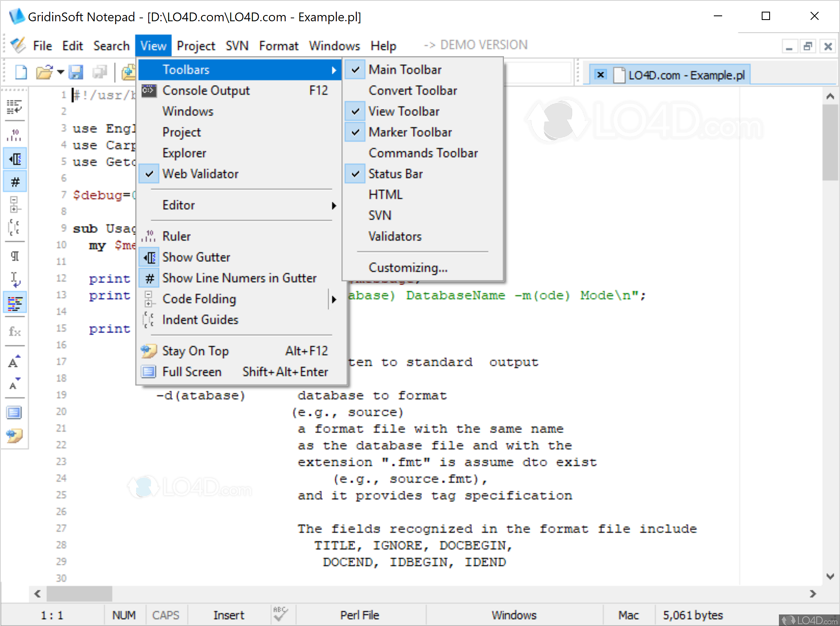Click Customizing... in the Toolbars submenu
Viewport: 840px width, 626px height.
408,267
